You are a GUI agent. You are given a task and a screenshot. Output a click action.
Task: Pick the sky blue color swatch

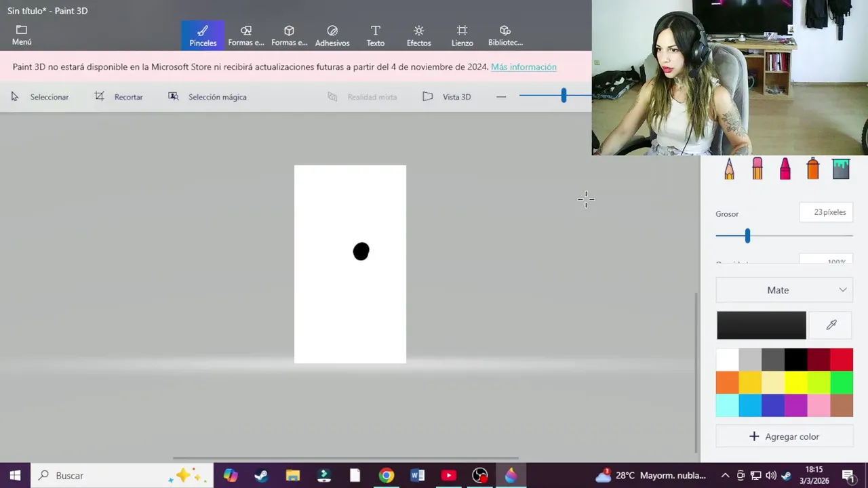750,405
